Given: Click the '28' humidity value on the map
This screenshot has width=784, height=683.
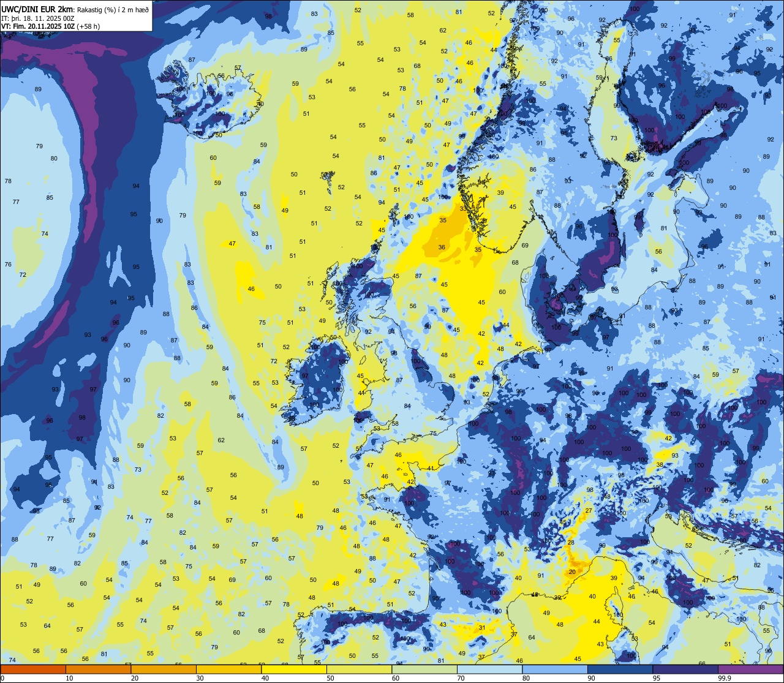Looking at the screenshot, I should pos(570,542).
